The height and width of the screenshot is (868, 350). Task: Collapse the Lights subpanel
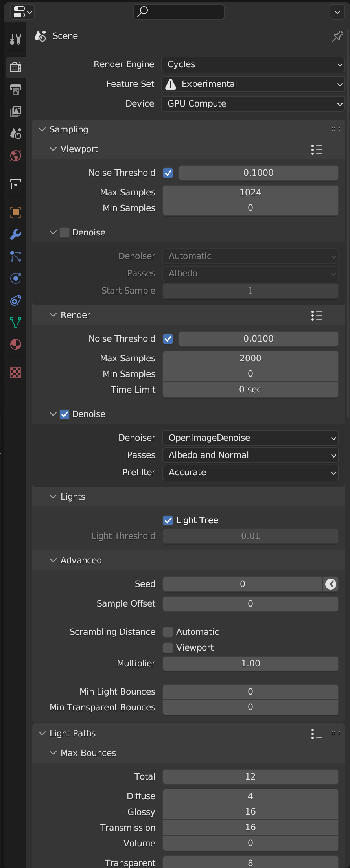pyautogui.click(x=53, y=497)
